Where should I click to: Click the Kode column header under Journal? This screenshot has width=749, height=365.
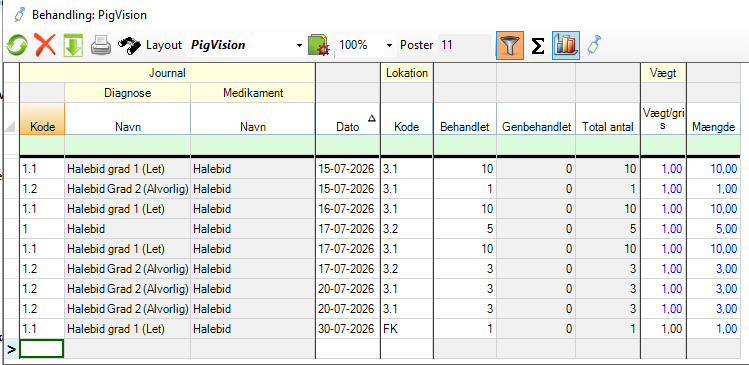[x=42, y=119]
